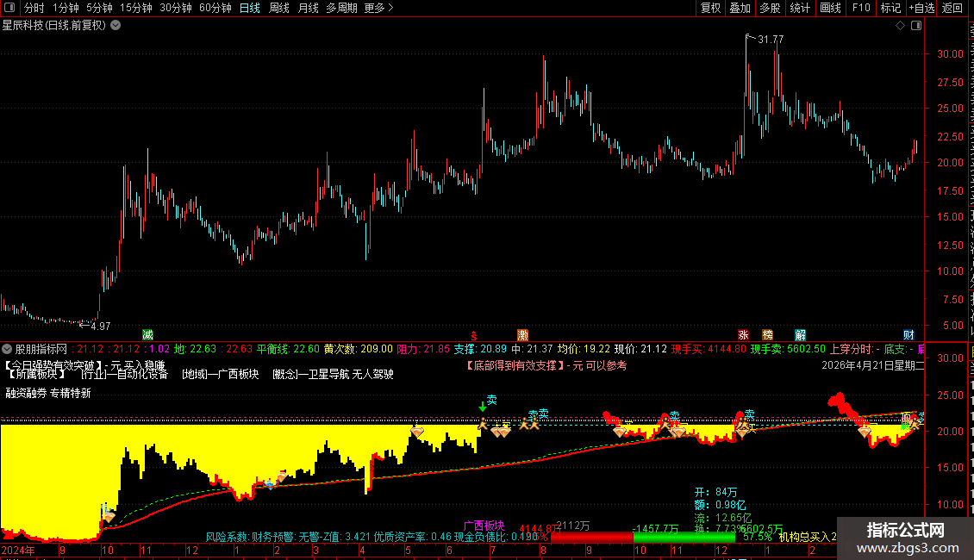Click the 阻力: 21.85 value

tap(423, 350)
